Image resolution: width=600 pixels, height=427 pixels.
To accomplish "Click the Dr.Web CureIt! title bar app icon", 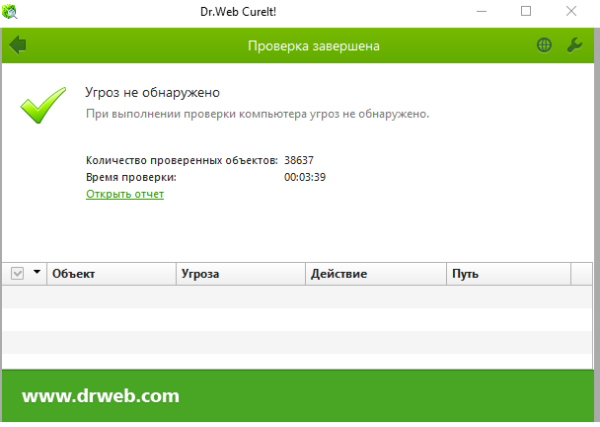I will (x=10, y=11).
